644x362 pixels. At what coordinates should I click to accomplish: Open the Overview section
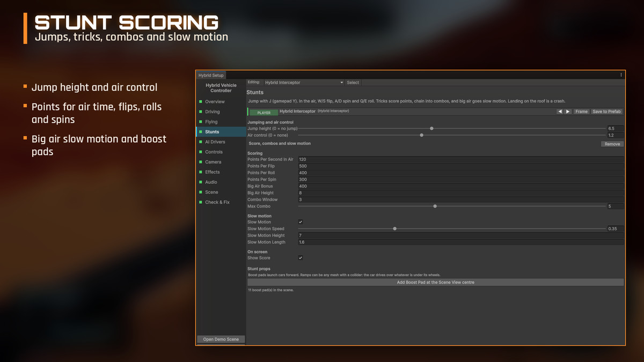click(x=221, y=101)
